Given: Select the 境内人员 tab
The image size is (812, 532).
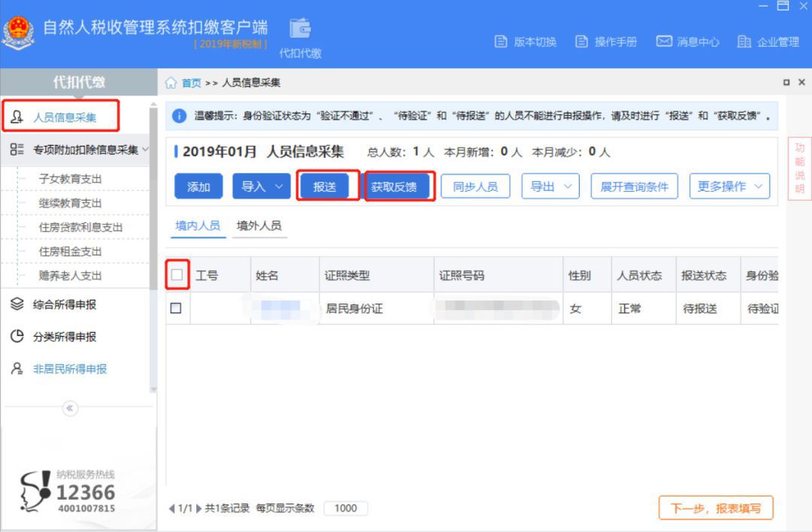Looking at the screenshot, I should tap(196, 224).
